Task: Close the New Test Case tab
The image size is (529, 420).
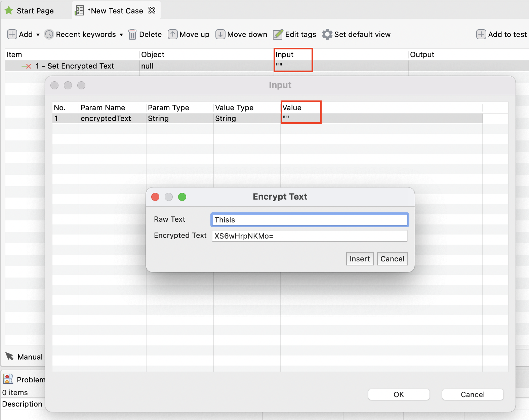Action: point(152,10)
